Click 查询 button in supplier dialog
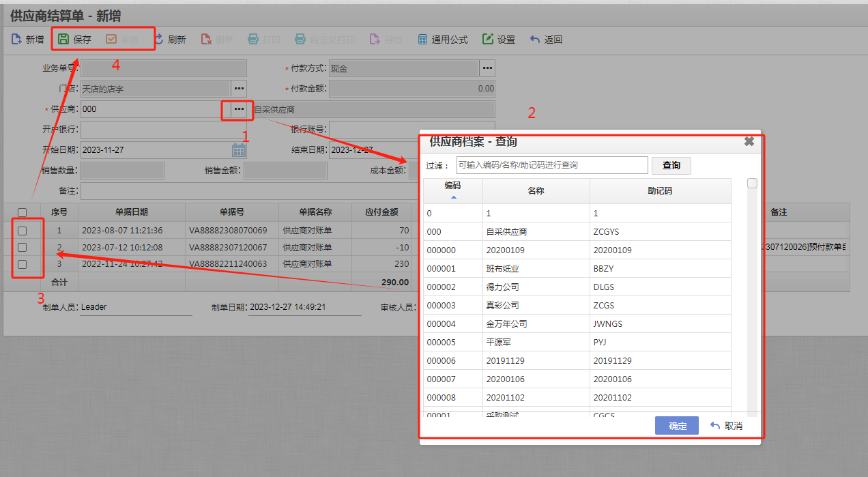Viewport: 868px width, 477px height. coord(671,165)
